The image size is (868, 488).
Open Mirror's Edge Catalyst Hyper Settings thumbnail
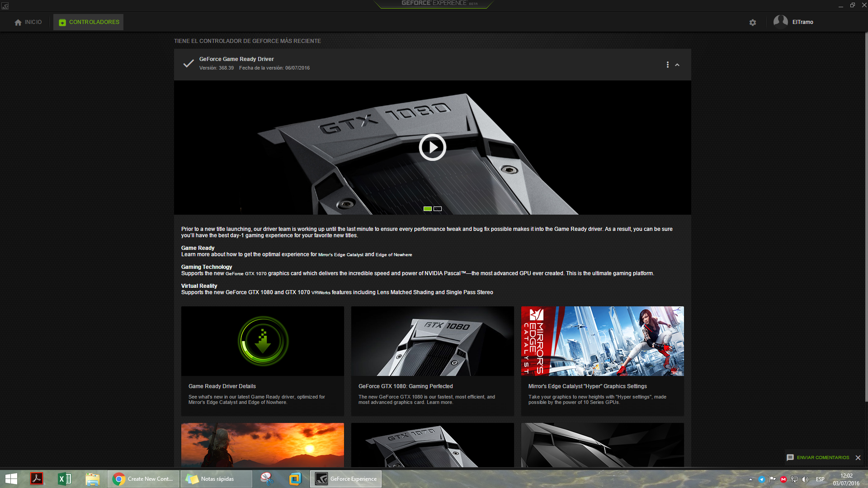pyautogui.click(x=603, y=341)
